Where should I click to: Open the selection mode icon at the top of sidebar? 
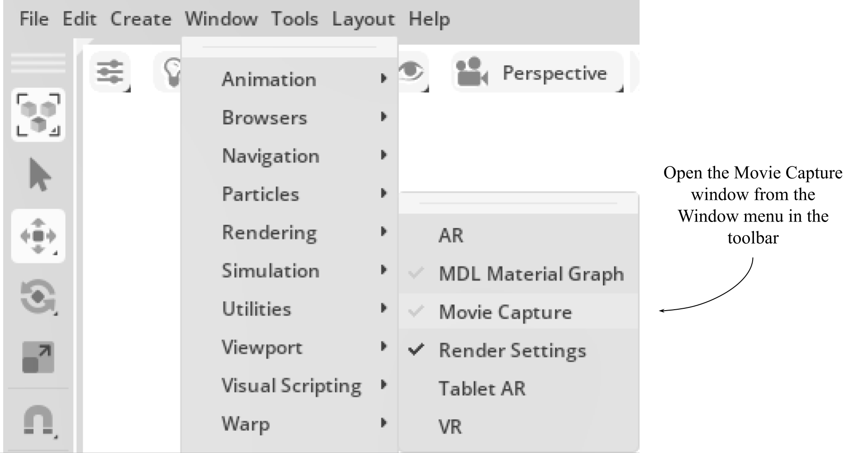(x=38, y=115)
